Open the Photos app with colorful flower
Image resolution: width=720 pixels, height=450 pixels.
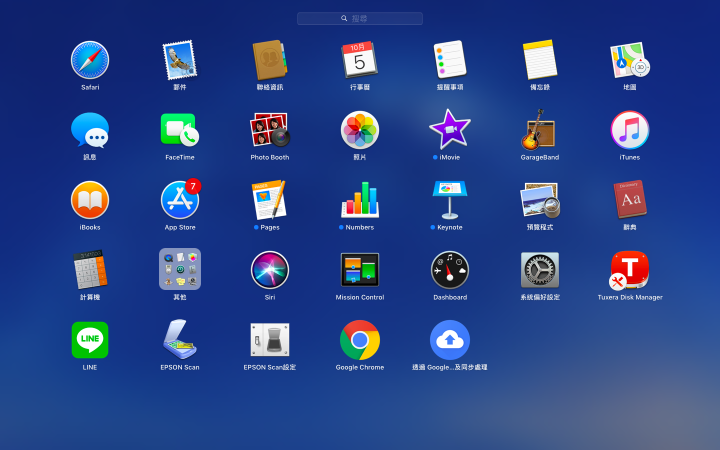click(360, 130)
